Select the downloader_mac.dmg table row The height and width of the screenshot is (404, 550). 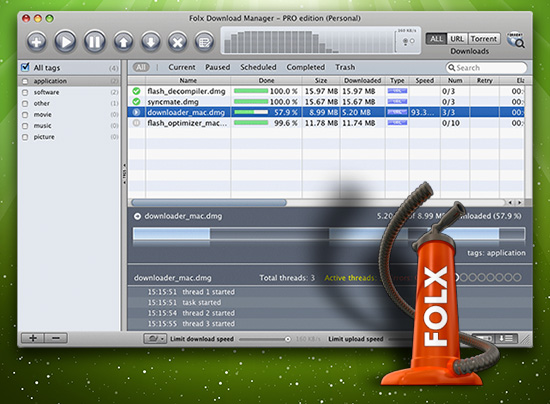point(326,112)
